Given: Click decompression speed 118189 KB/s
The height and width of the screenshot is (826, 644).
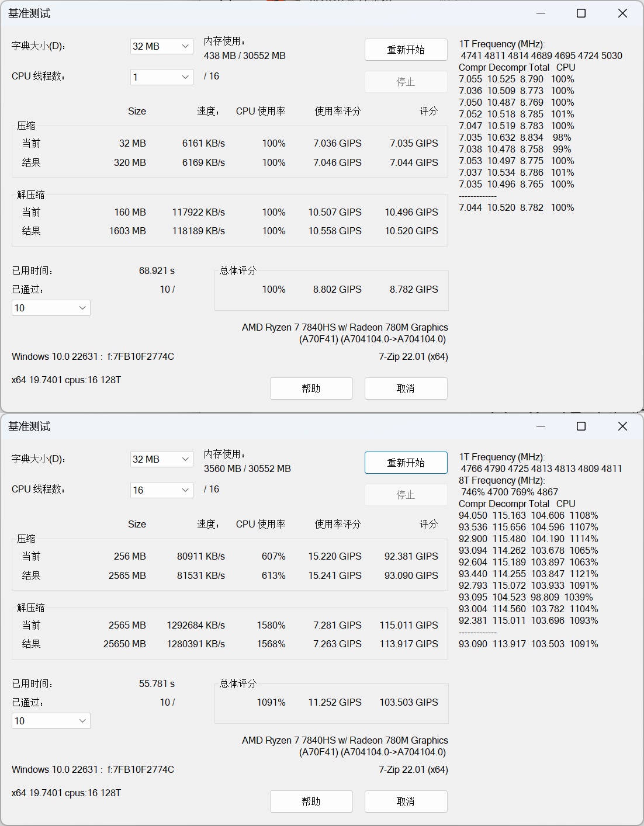Looking at the screenshot, I should point(198,231).
